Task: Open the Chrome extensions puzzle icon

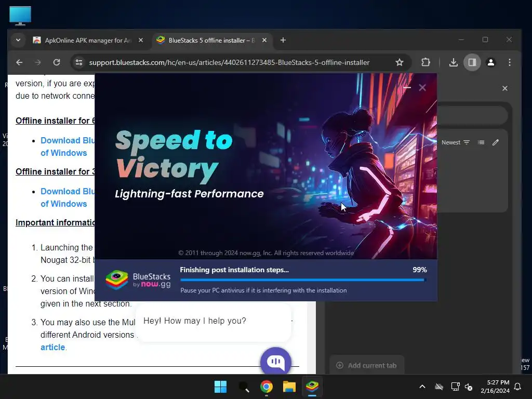Action: point(425,62)
